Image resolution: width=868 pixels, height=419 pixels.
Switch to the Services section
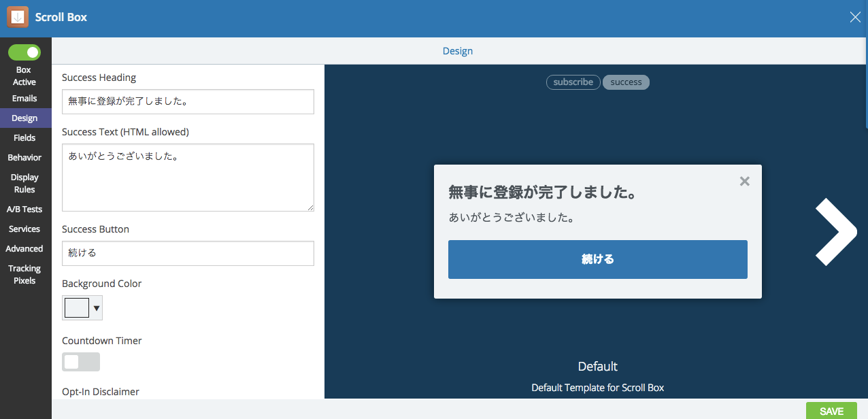coord(24,229)
